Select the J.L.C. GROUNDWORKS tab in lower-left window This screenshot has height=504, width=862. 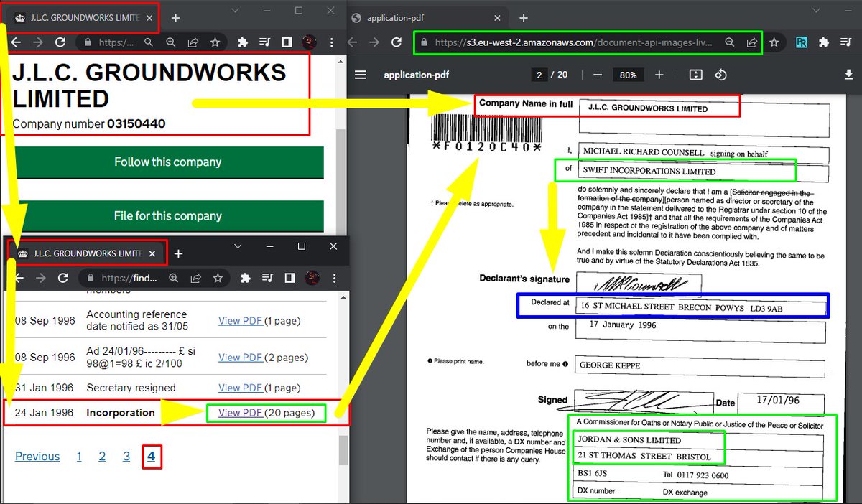[87, 253]
